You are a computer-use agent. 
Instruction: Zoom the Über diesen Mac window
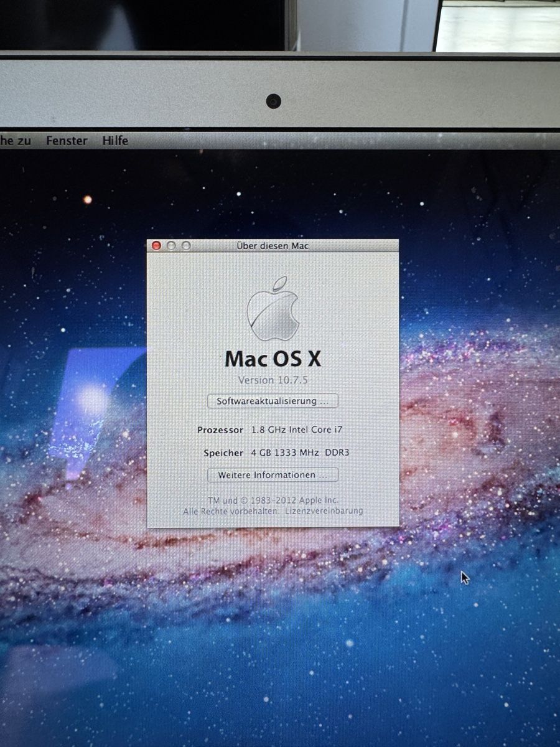[185, 246]
